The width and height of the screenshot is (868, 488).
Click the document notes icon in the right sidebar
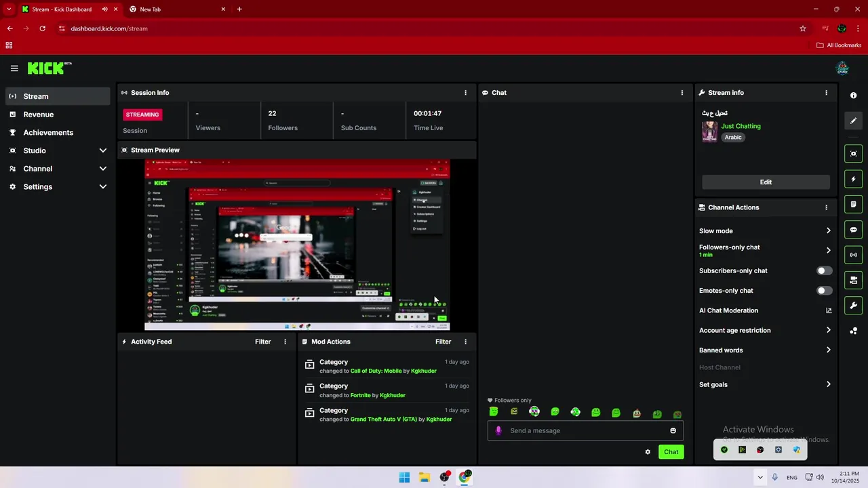(854, 204)
